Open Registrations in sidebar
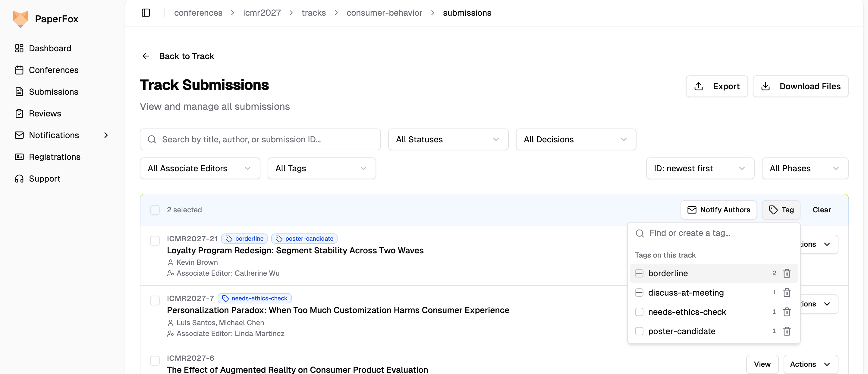 [x=55, y=157]
